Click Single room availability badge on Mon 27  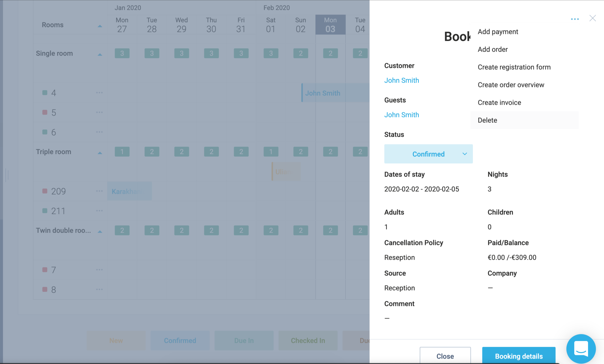(122, 53)
